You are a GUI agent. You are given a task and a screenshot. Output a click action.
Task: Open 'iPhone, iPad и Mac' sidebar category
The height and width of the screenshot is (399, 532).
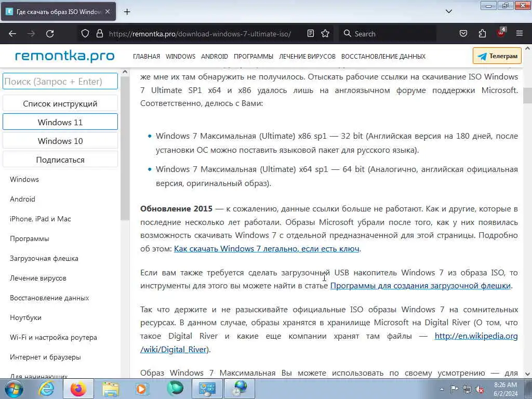41,219
